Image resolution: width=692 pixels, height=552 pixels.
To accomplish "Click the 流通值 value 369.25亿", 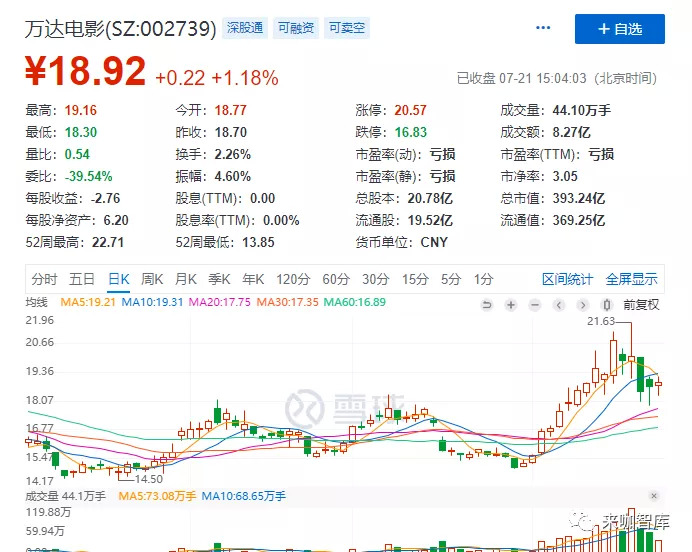I will click(x=579, y=221).
